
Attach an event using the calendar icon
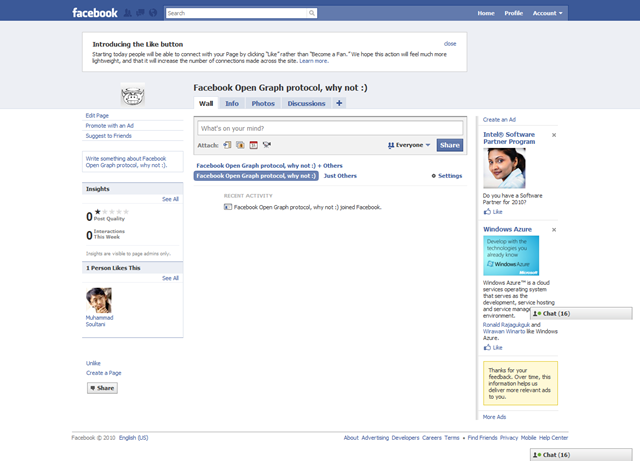click(253, 145)
